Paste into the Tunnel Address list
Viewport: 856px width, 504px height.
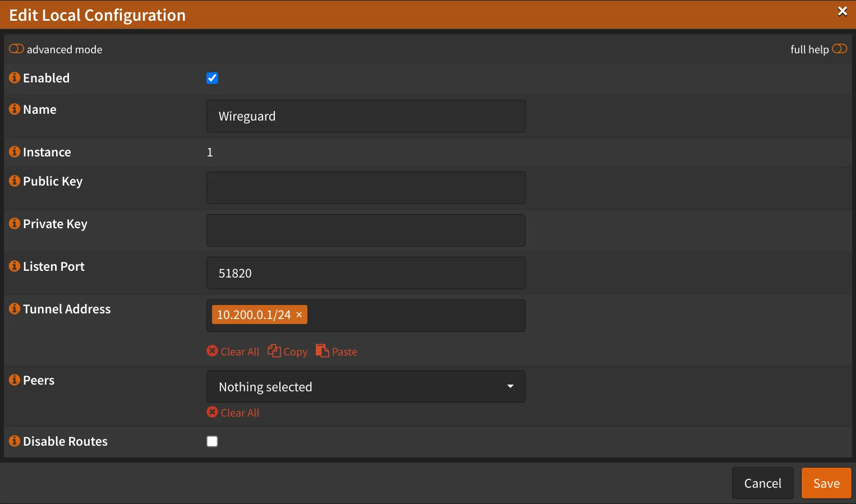pyautogui.click(x=337, y=352)
